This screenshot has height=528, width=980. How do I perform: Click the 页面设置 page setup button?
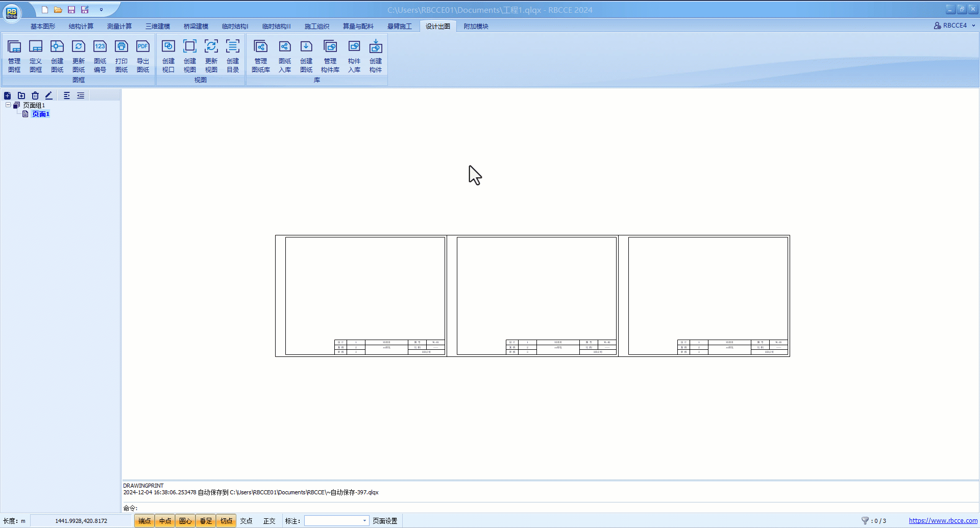point(385,521)
